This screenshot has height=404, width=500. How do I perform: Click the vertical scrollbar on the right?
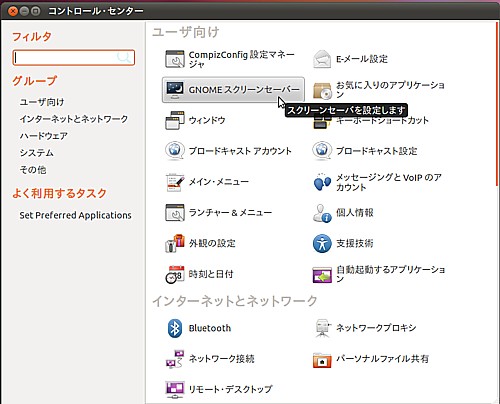tap(497, 103)
